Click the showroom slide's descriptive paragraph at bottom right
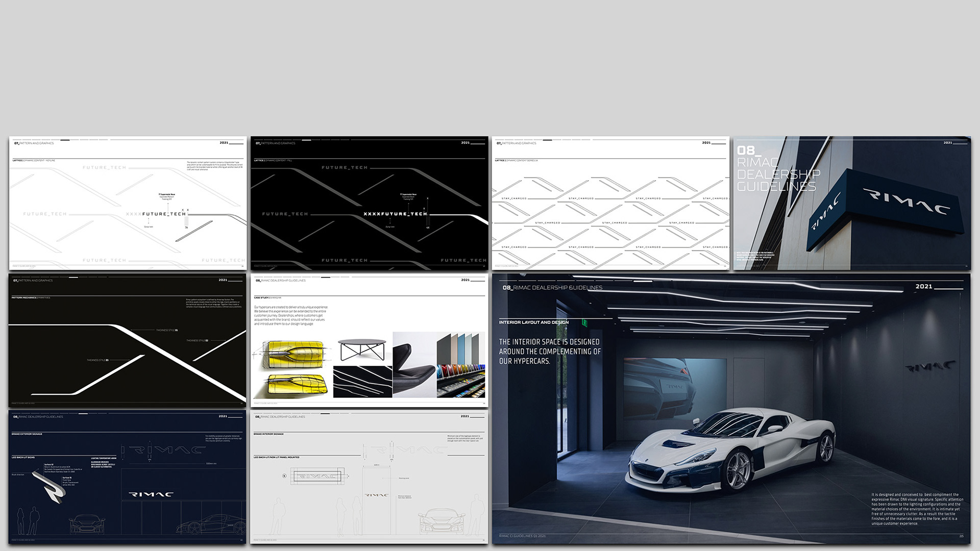This screenshot has height=551, width=980. pyautogui.click(x=917, y=509)
